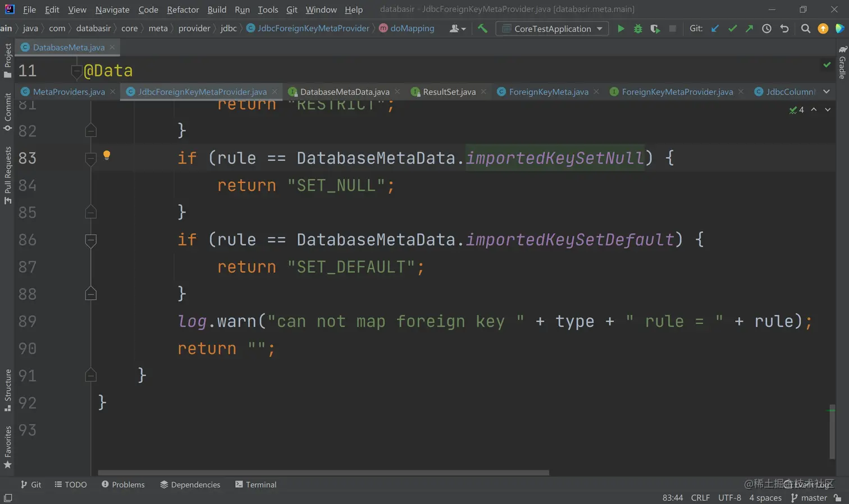Open the Terminal tool window button
Viewport: 849px width, 504px height.
tap(255, 484)
